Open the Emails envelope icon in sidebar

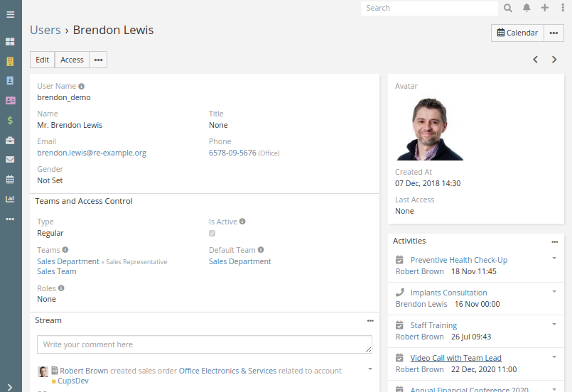coord(10,160)
